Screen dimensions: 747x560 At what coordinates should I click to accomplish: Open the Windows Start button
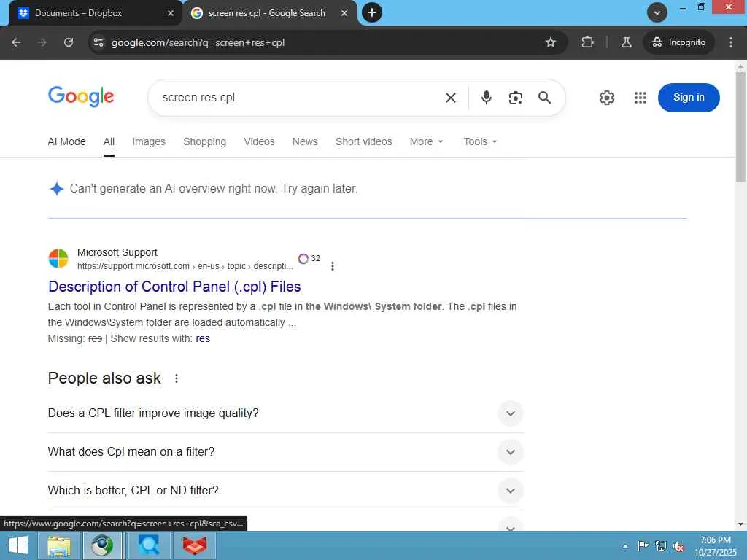pos(18,545)
